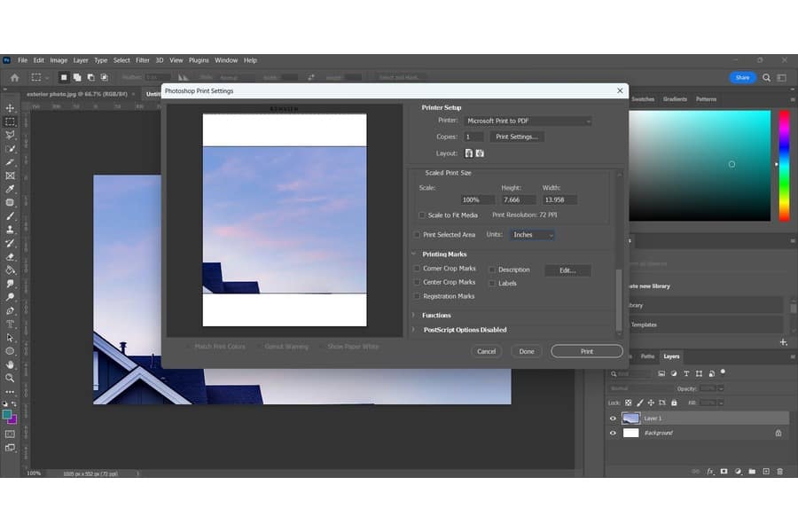Select the Eyedropper tool

10,189
